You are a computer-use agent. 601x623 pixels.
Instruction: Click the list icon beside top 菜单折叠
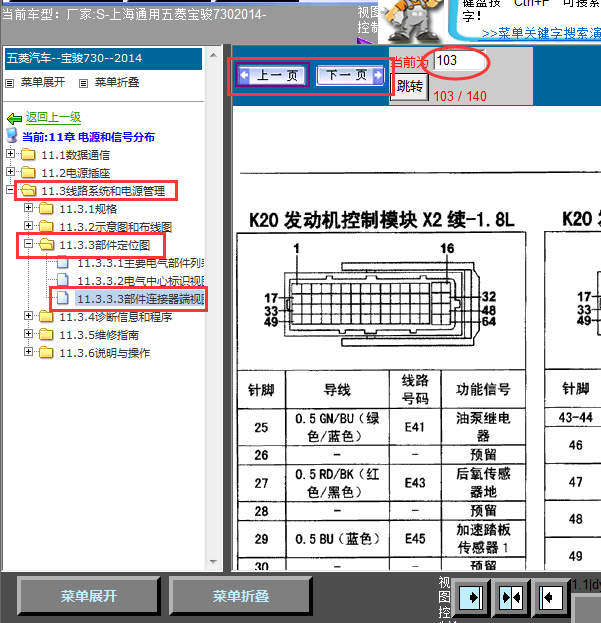83,83
